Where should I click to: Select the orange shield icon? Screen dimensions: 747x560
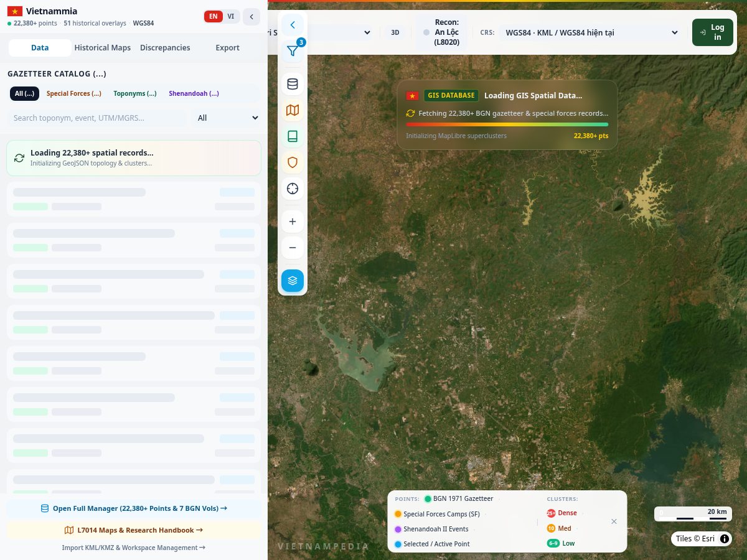point(293,162)
